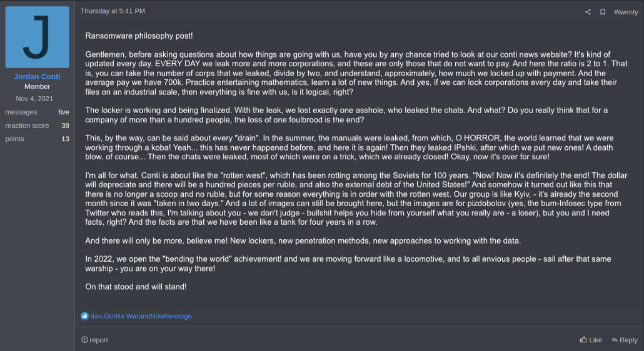
Task: Open Jordan Conti's avatar with the letter J
Action: pyautogui.click(x=37, y=37)
